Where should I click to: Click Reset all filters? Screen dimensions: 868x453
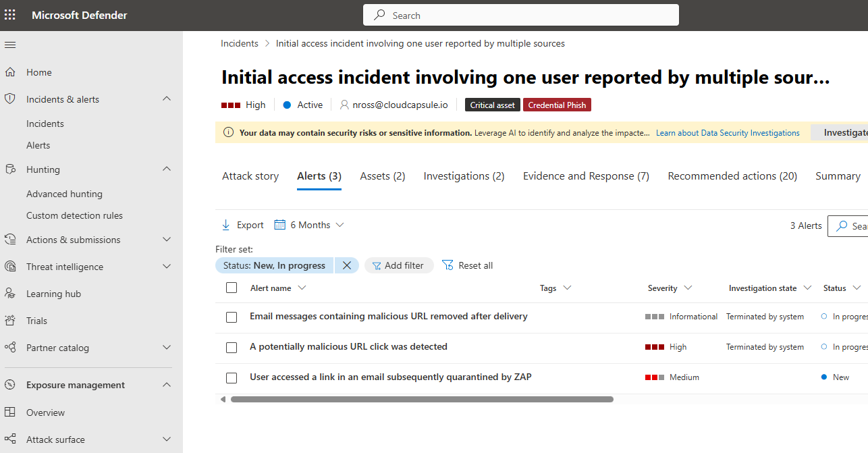[468, 265]
